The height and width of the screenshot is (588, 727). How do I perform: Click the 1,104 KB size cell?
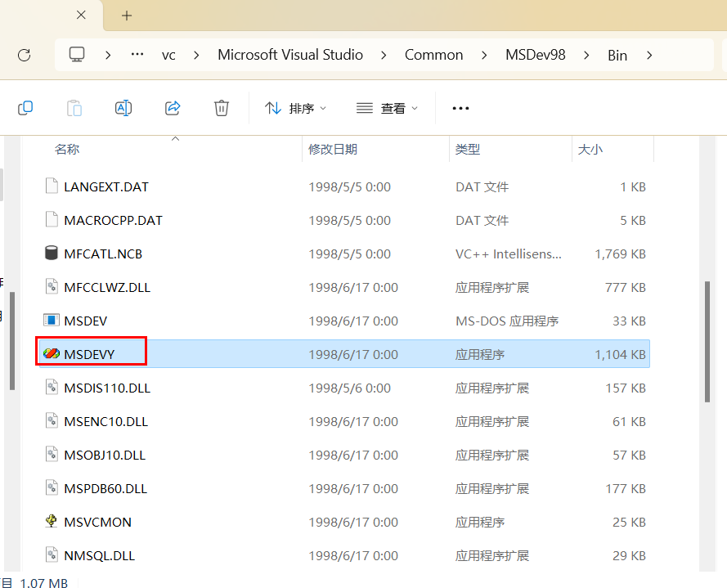point(621,354)
